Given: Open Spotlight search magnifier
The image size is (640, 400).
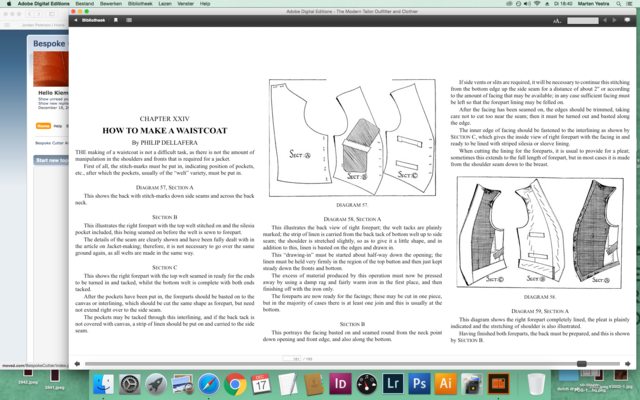Looking at the screenshot, I should [x=619, y=4].
